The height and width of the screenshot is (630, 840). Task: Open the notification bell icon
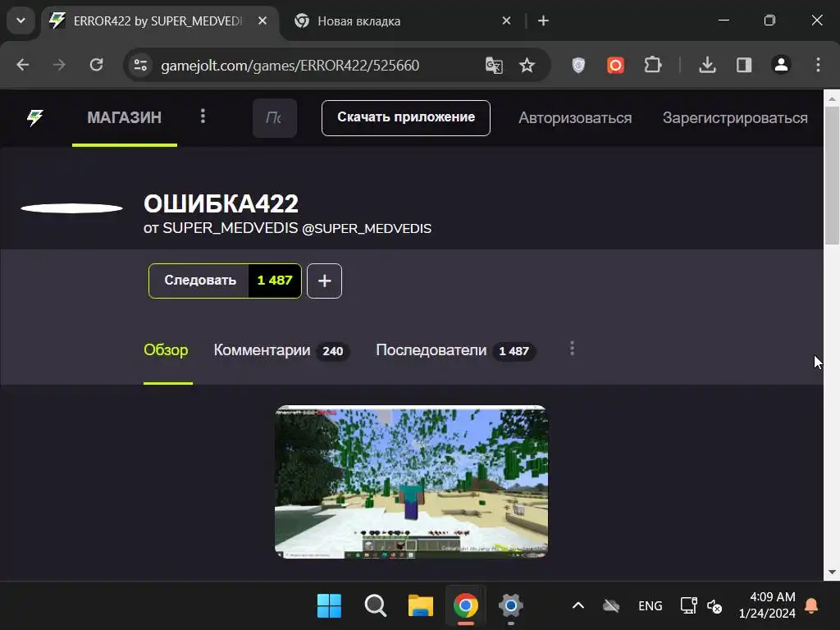(x=811, y=606)
